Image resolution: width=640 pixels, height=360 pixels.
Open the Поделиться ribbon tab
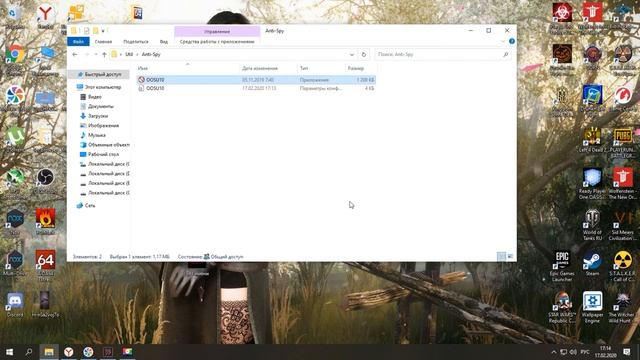pos(136,42)
